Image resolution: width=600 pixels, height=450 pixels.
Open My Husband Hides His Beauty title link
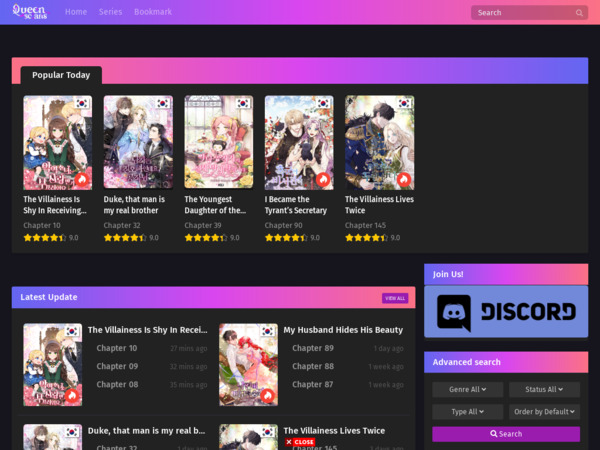tap(343, 330)
